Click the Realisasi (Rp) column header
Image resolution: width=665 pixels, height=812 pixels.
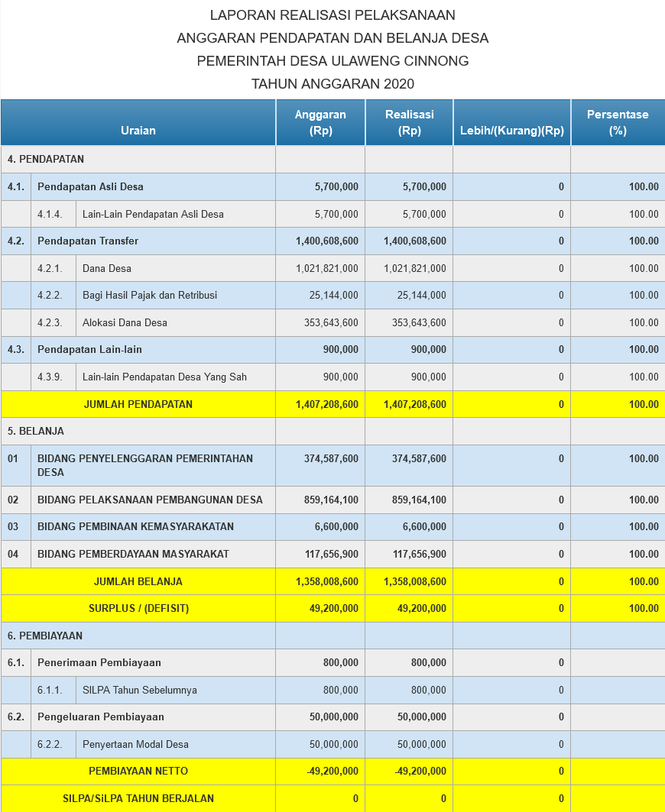click(409, 122)
